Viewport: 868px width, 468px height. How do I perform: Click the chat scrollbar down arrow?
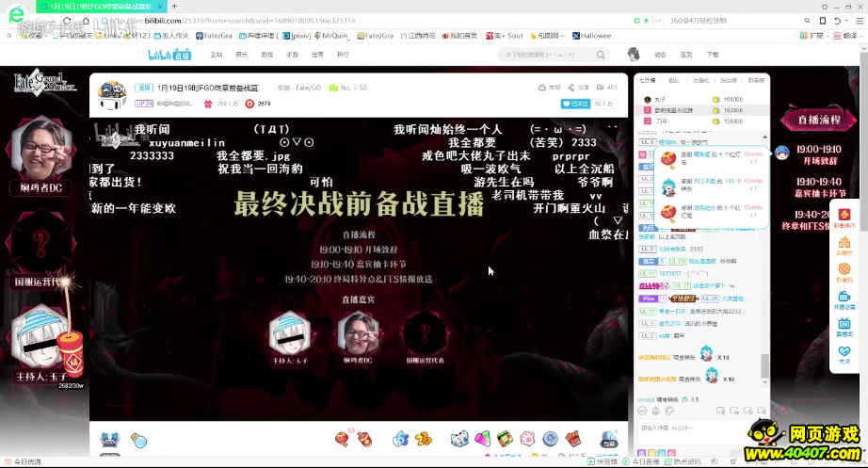point(765,382)
